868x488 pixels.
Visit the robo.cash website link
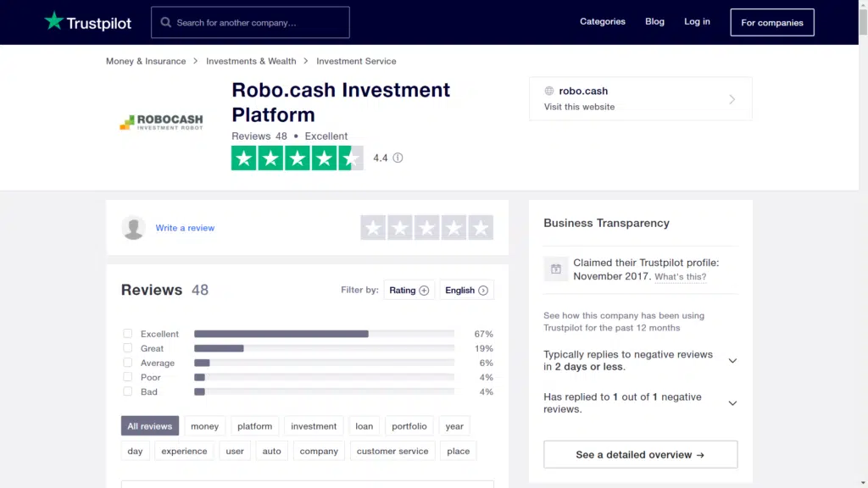tap(641, 99)
